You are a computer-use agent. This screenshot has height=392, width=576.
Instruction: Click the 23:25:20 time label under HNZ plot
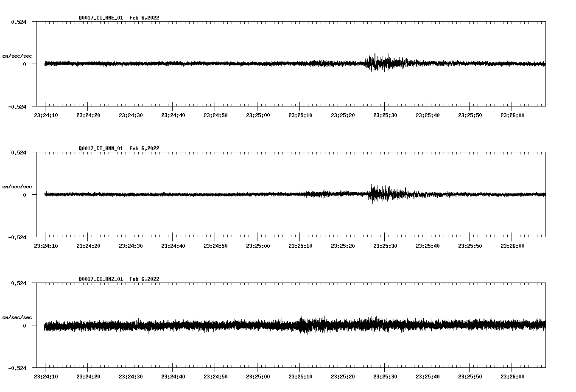pyautogui.click(x=343, y=377)
